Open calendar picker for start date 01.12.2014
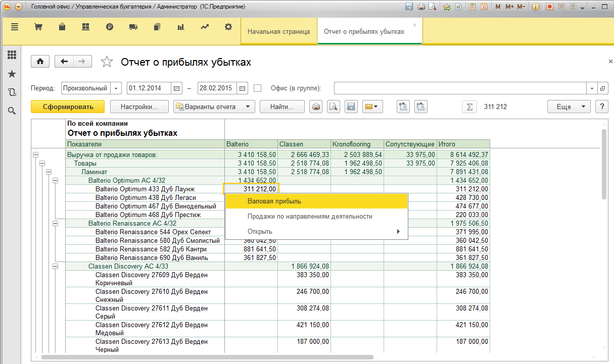Image resolution: width=614 pixels, height=364 pixels. 177,88
